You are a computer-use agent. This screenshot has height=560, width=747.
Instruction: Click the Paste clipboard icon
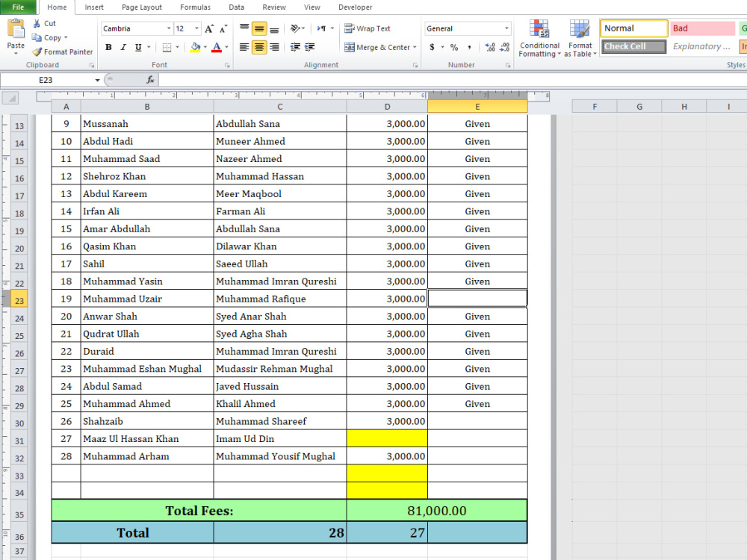click(16, 30)
